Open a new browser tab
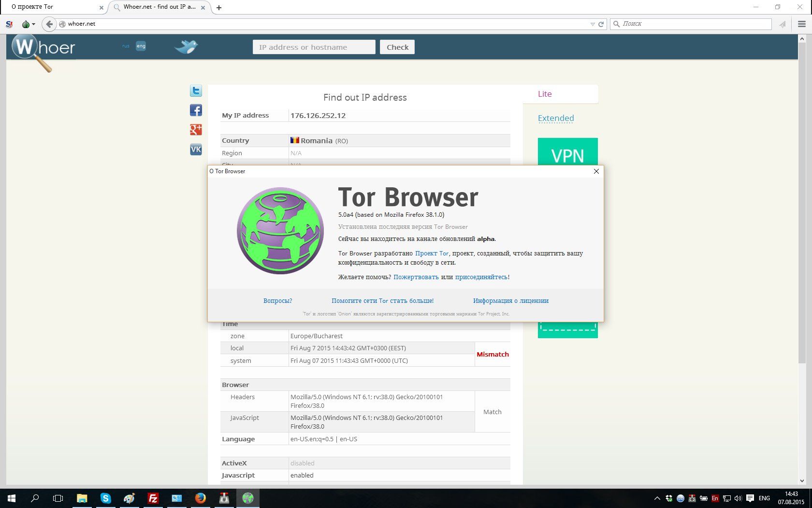Screen dimensions: 812x508 [x=219, y=7]
